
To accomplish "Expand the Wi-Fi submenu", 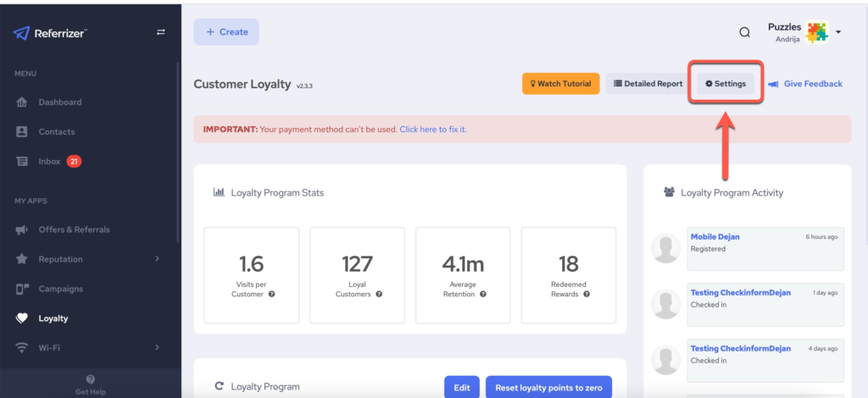I will click(x=157, y=348).
